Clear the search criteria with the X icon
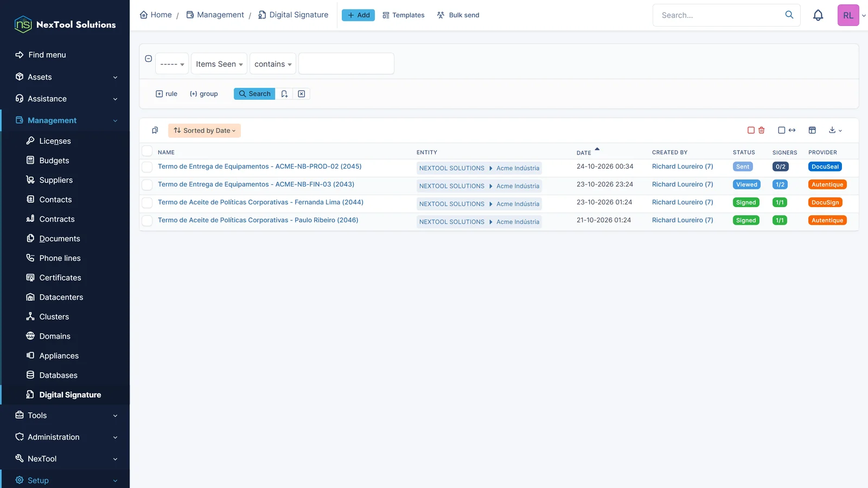Viewport: 868px width, 488px height. [302, 94]
